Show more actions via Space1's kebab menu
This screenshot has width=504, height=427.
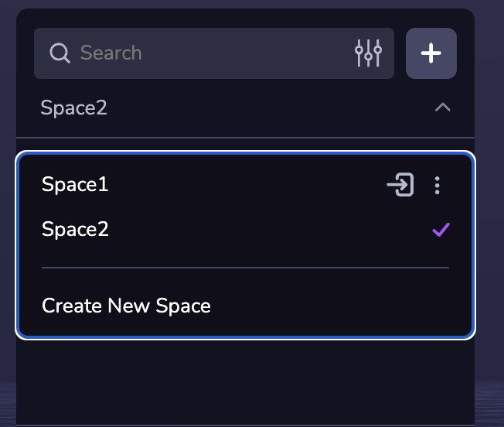[x=438, y=185]
